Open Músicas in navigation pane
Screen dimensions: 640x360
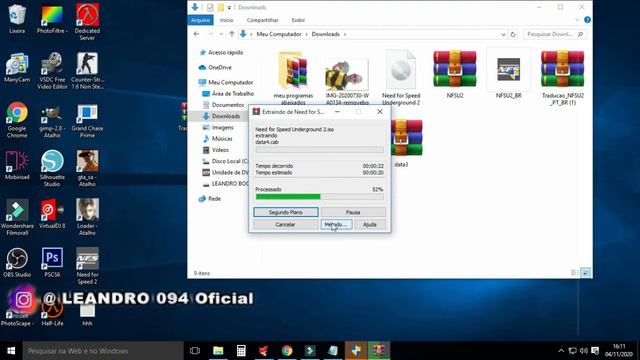(x=218, y=139)
